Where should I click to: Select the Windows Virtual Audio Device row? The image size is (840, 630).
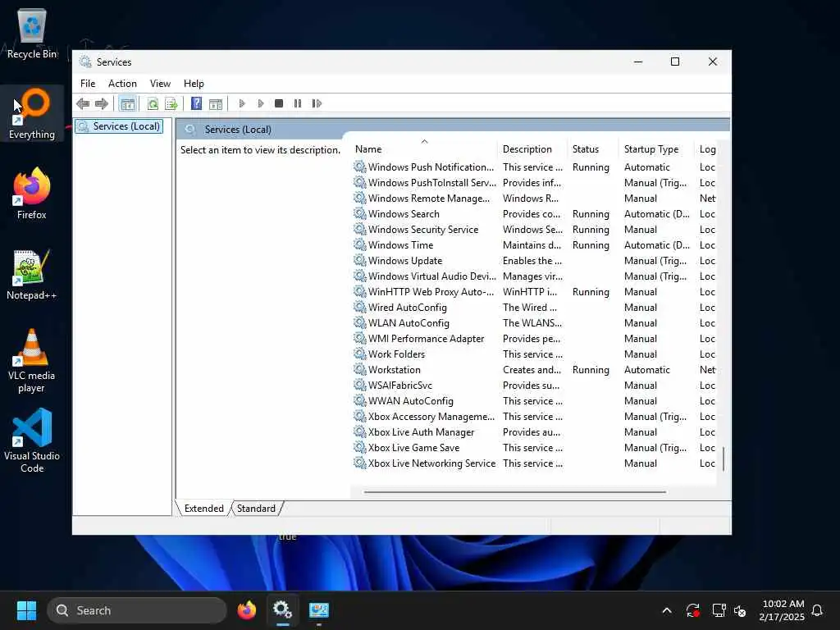(534, 276)
